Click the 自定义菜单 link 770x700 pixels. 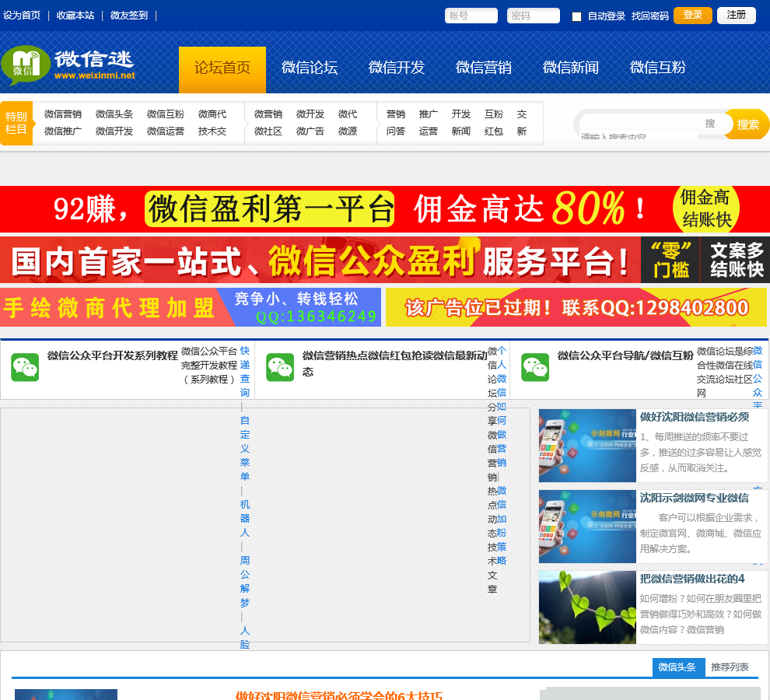(x=244, y=449)
